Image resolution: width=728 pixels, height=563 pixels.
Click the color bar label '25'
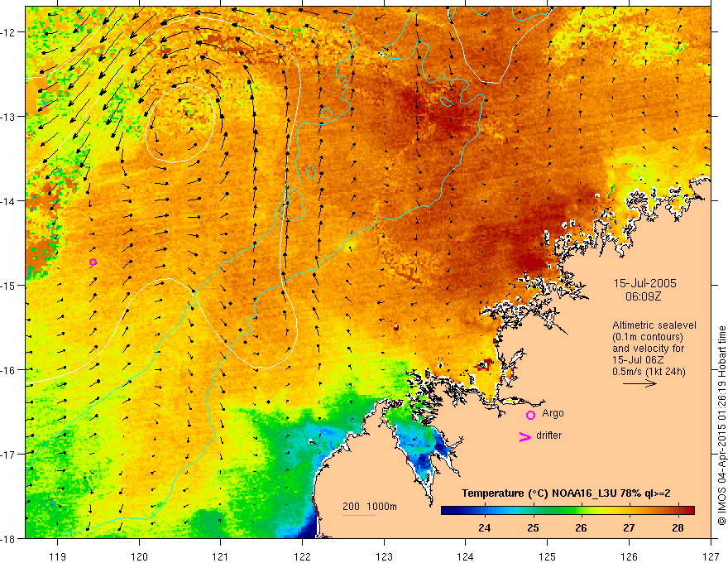tap(533, 527)
